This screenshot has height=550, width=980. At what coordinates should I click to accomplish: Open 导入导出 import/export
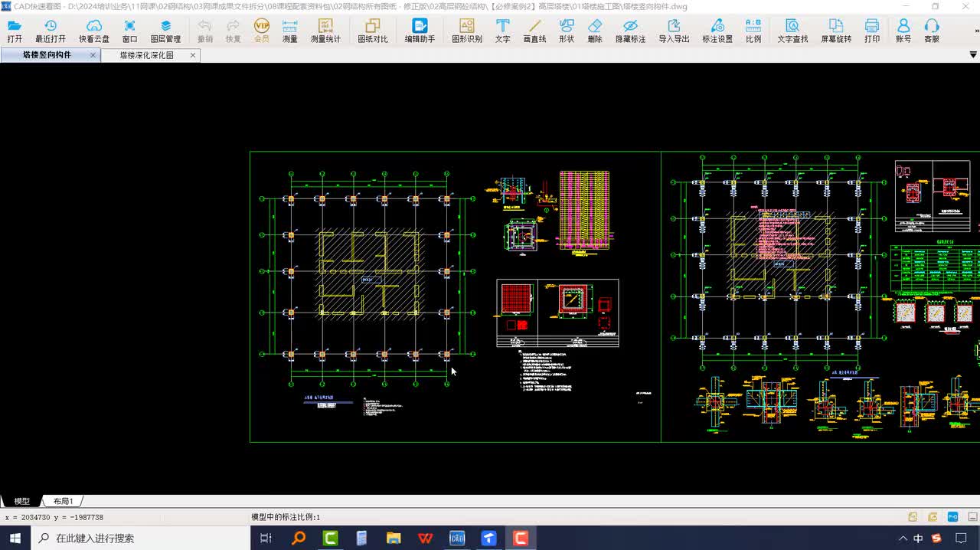[x=674, y=31]
